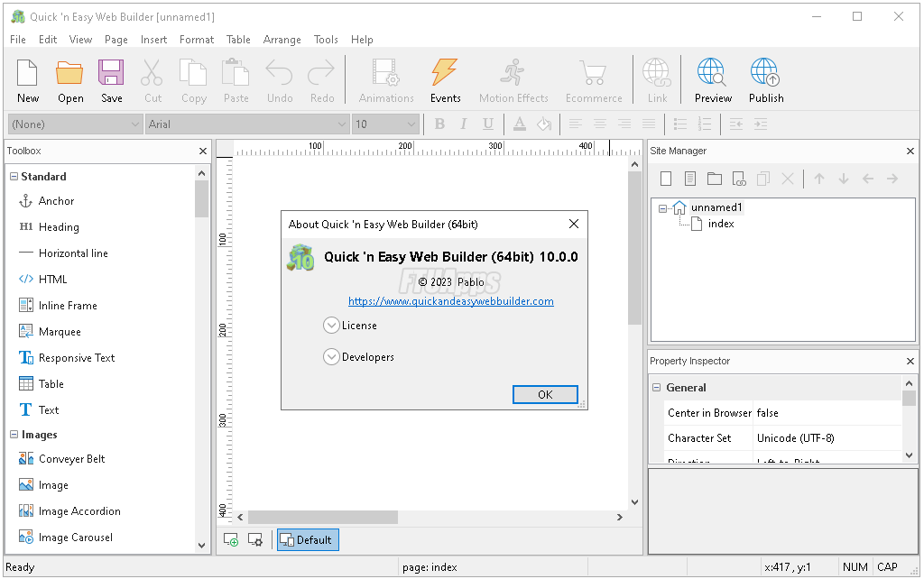Screen dimensions: 924x579
Task: Click the font color tool
Action: point(519,124)
